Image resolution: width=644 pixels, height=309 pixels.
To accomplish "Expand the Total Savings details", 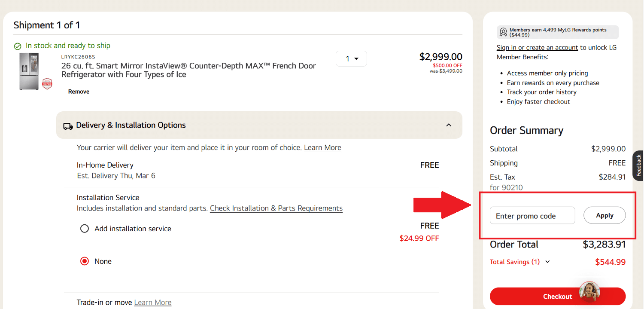I will pos(547,262).
